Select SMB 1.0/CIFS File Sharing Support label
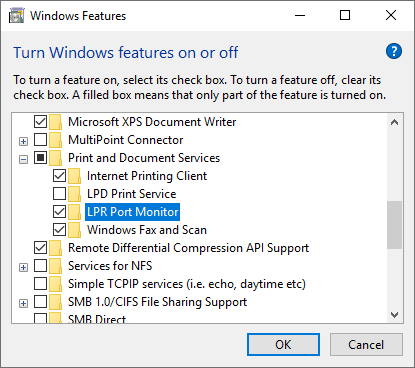This screenshot has width=415, height=368. (x=157, y=302)
